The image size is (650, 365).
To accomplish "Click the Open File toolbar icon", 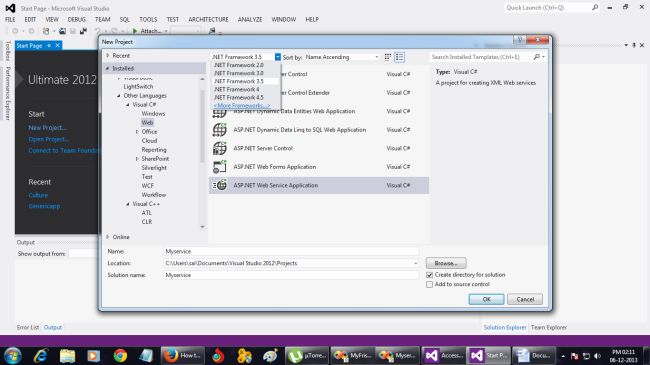I will coord(62,31).
